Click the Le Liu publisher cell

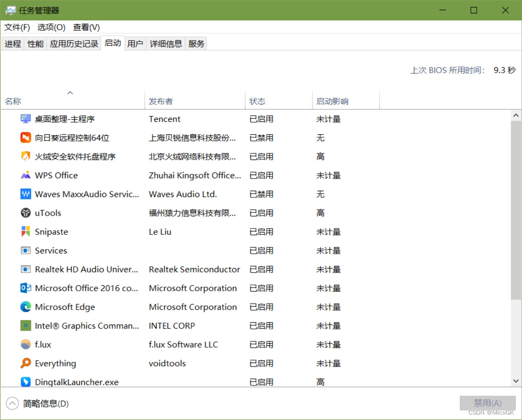click(160, 232)
